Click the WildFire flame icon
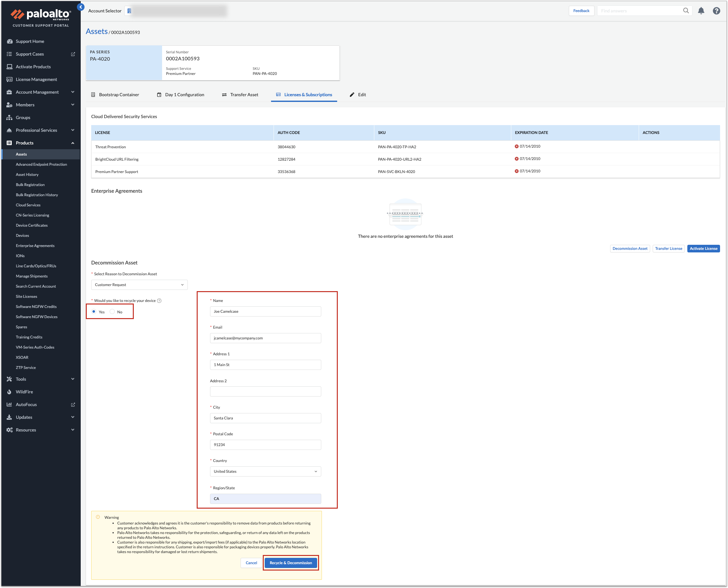The height and width of the screenshot is (588, 728). click(x=9, y=392)
